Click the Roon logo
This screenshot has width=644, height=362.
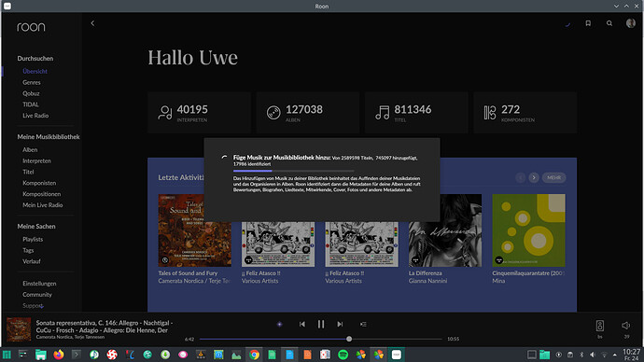click(31, 27)
